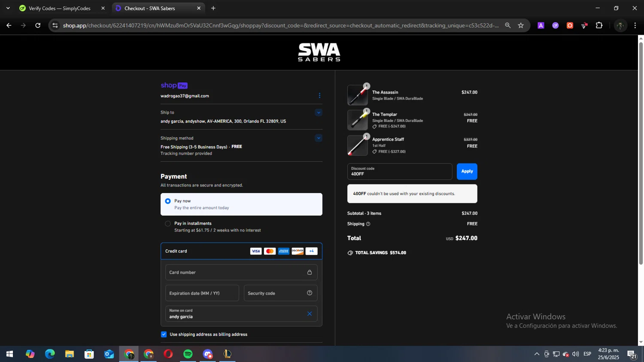644x362 pixels.
Task: Click the address bar URL
Action: tap(281, 25)
